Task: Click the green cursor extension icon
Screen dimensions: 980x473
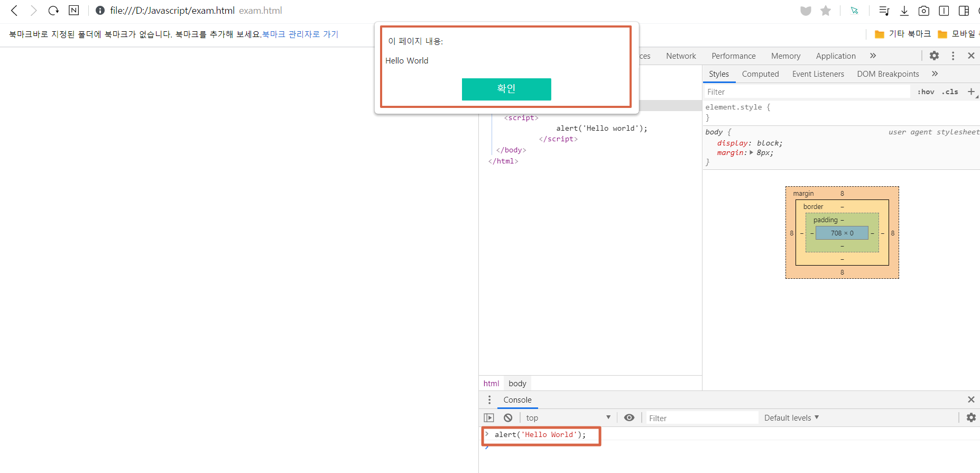Action: pos(855,11)
